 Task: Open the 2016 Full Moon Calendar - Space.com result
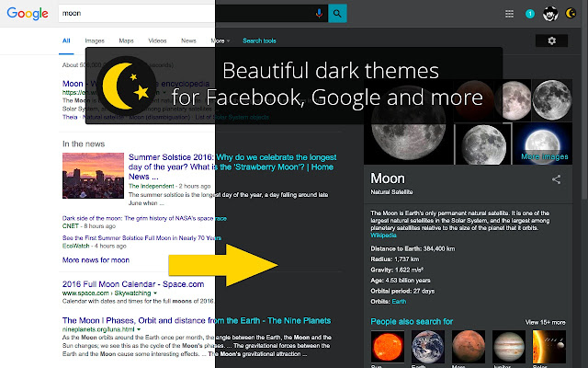tap(133, 284)
